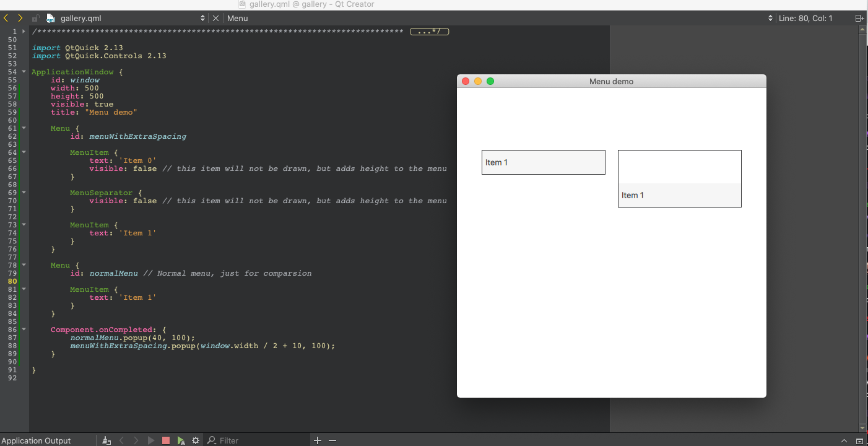Collapse the Component.onCompleted block at line 86
This screenshot has width=868, height=446.
coord(24,330)
